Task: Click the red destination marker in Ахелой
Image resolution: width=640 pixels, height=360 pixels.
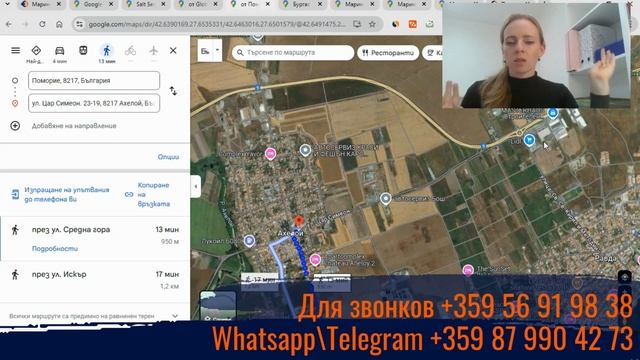Action: 299,221
